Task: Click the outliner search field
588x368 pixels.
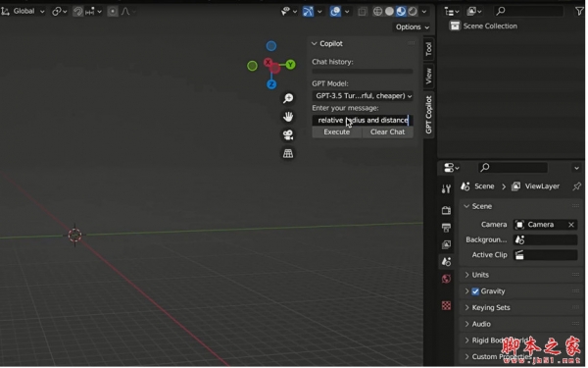Action: [529, 11]
